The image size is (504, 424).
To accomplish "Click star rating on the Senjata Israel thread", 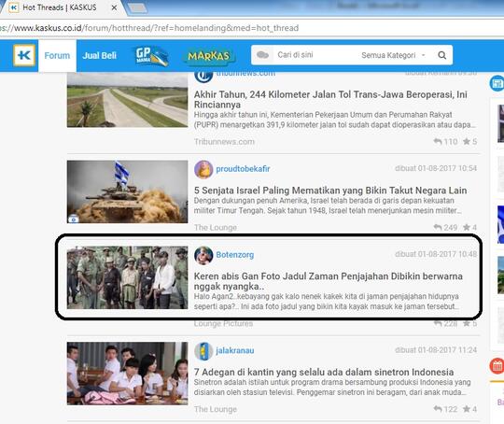I will [469, 227].
